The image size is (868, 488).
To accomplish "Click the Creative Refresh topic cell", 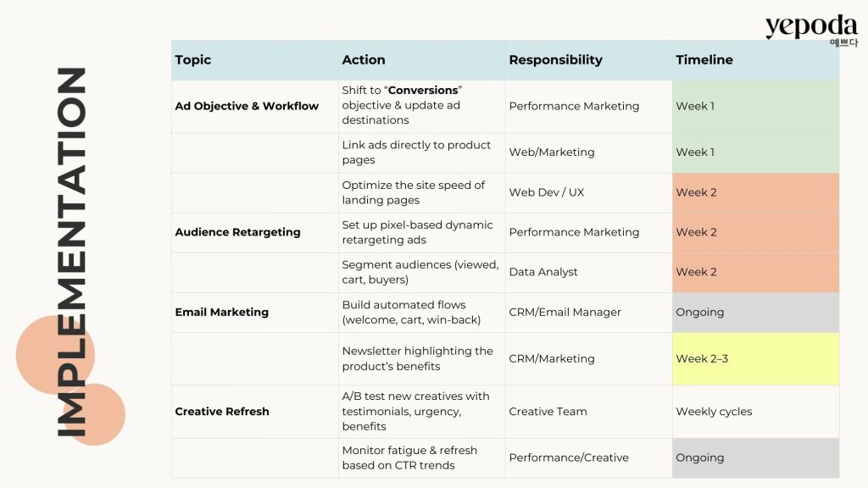I will [222, 412].
